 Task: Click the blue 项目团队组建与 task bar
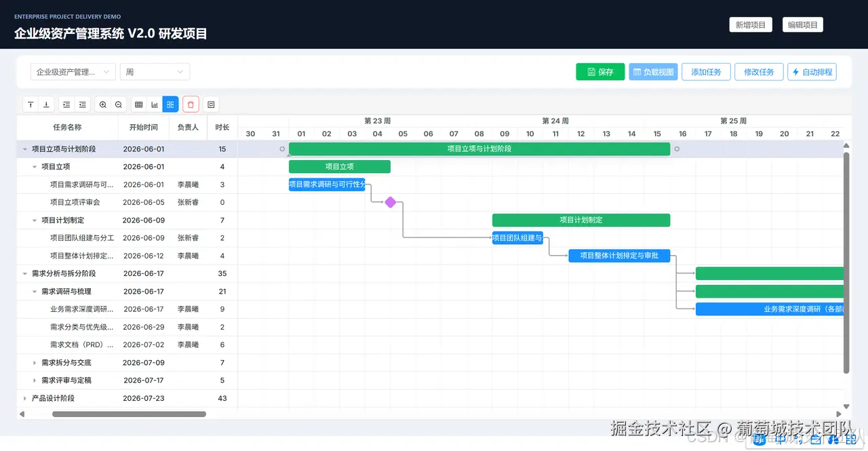click(x=517, y=238)
